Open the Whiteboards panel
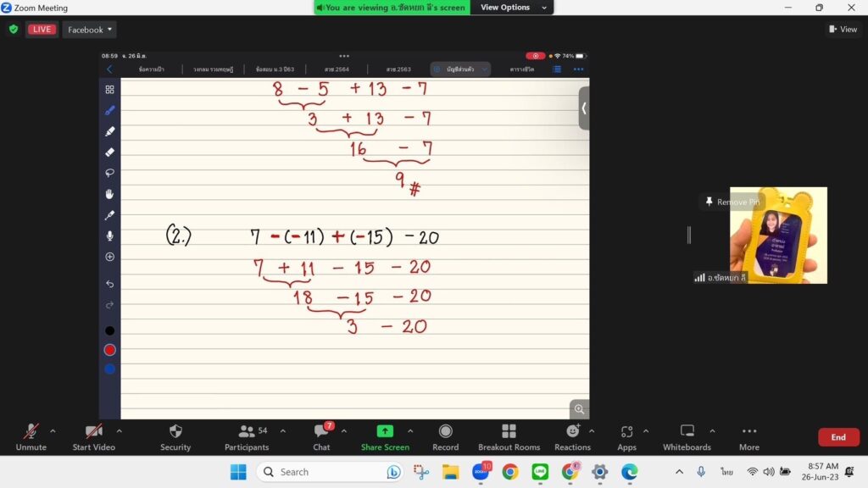The height and width of the screenshot is (488, 868). 687,436
